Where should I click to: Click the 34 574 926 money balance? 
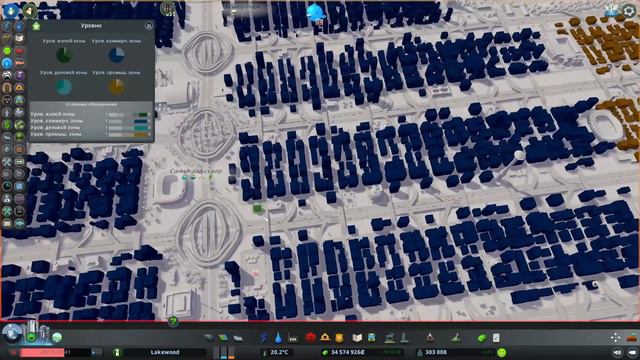pyautogui.click(x=348, y=352)
